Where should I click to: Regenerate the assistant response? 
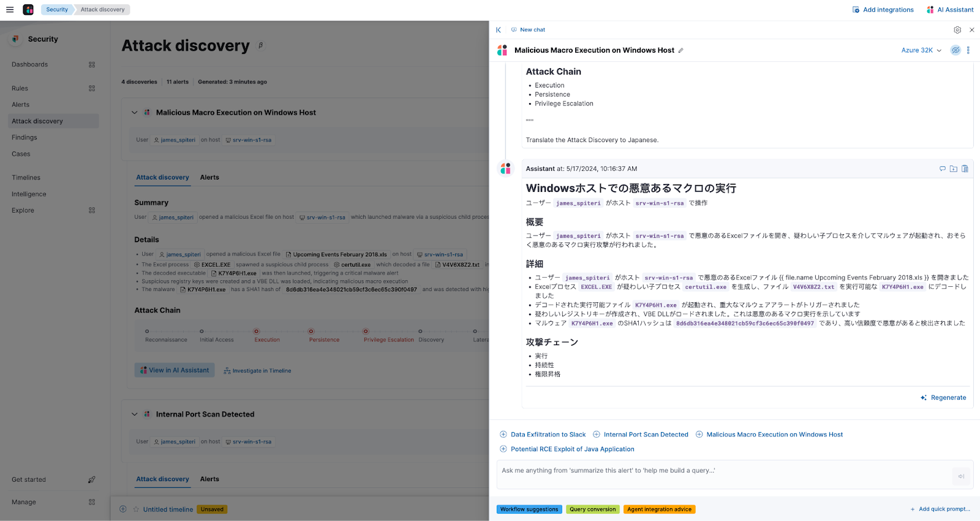tap(943, 398)
